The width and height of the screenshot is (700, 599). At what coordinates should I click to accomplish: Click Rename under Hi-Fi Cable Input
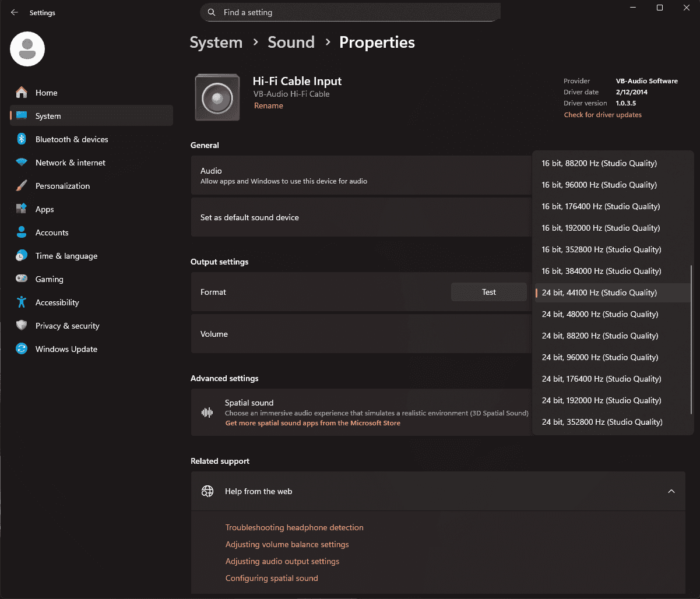(x=269, y=105)
